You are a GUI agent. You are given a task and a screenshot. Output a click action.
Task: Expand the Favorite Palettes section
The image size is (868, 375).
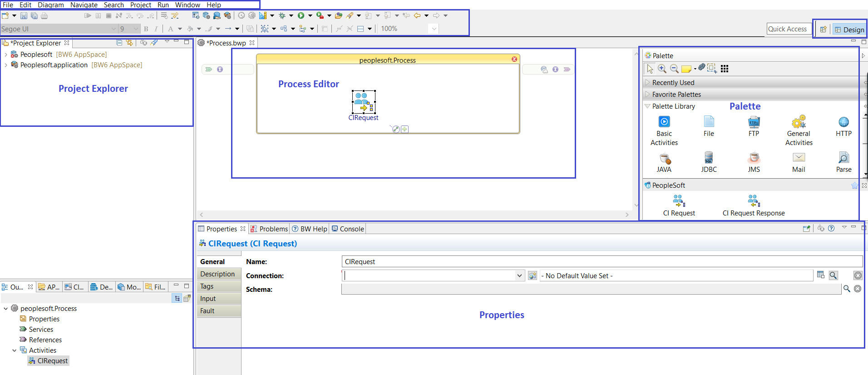click(x=648, y=95)
